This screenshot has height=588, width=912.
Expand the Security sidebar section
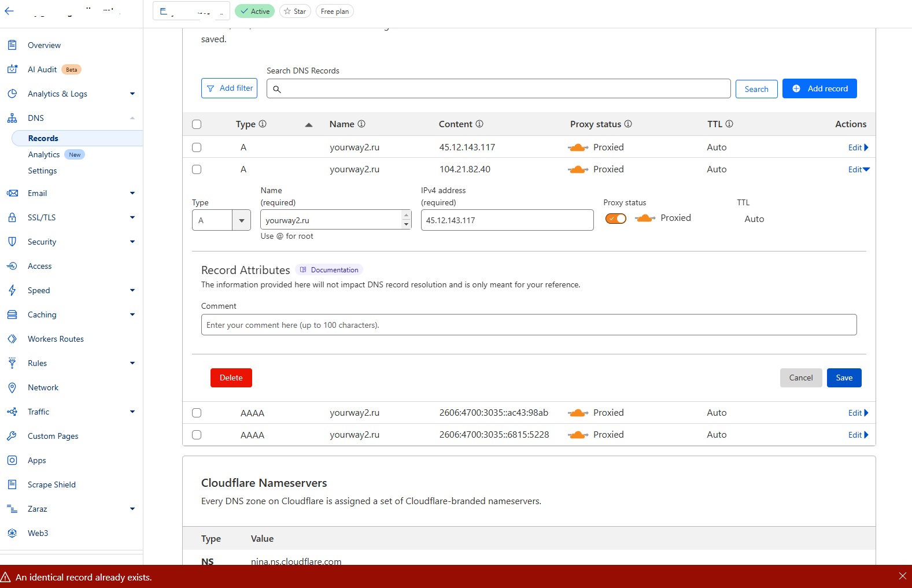click(132, 242)
